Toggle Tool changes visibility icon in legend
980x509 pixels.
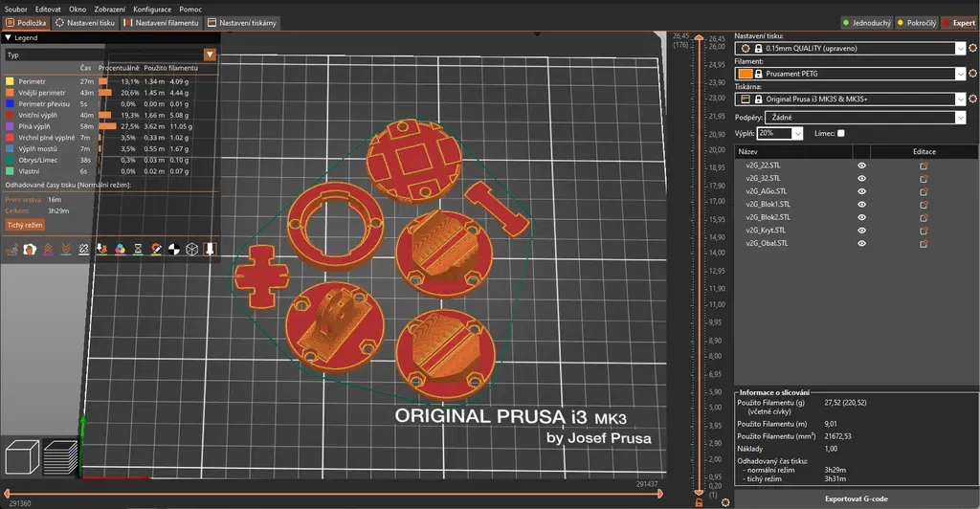tap(101, 249)
